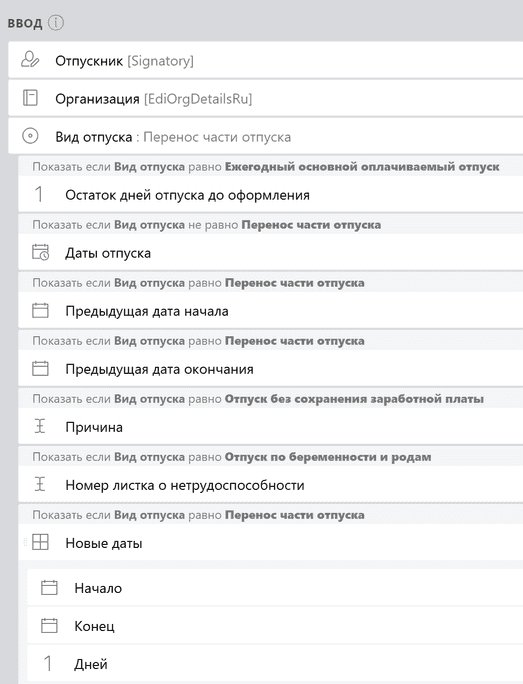Click the info icon next to ВВОД
Viewport: 523px width, 684px height.
(x=55, y=23)
